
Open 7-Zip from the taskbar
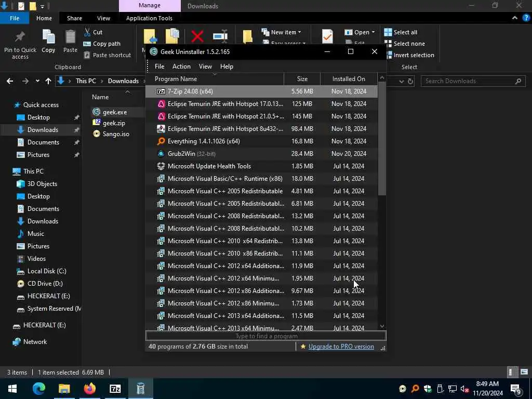(x=115, y=389)
